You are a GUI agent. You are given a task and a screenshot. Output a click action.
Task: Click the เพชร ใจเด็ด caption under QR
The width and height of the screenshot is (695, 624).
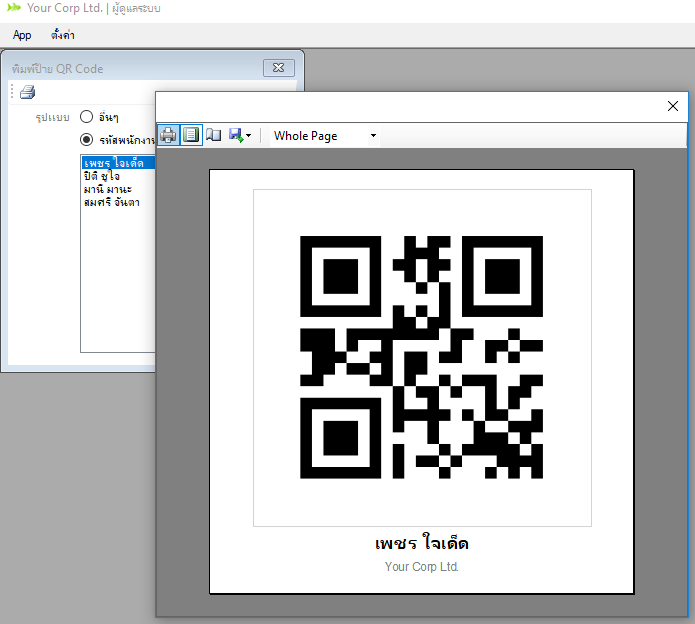422,542
